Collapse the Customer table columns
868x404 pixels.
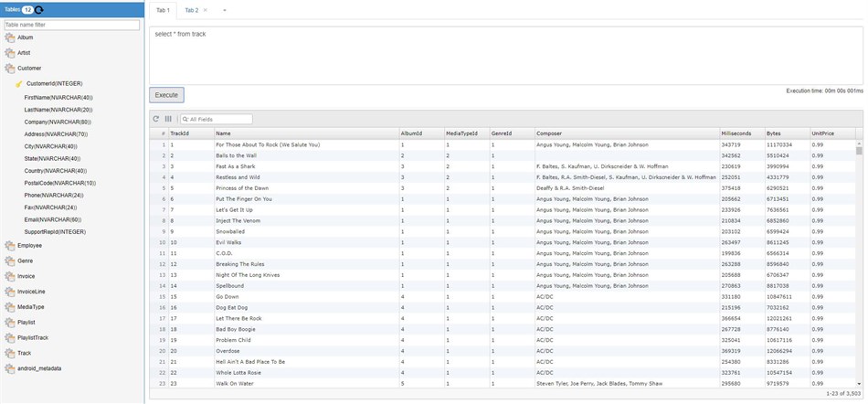29,68
